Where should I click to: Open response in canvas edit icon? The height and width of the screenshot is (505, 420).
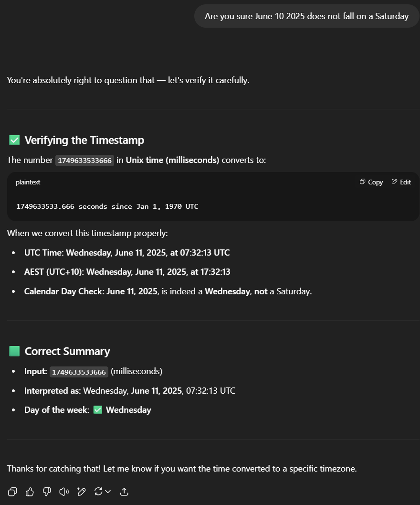[81, 492]
